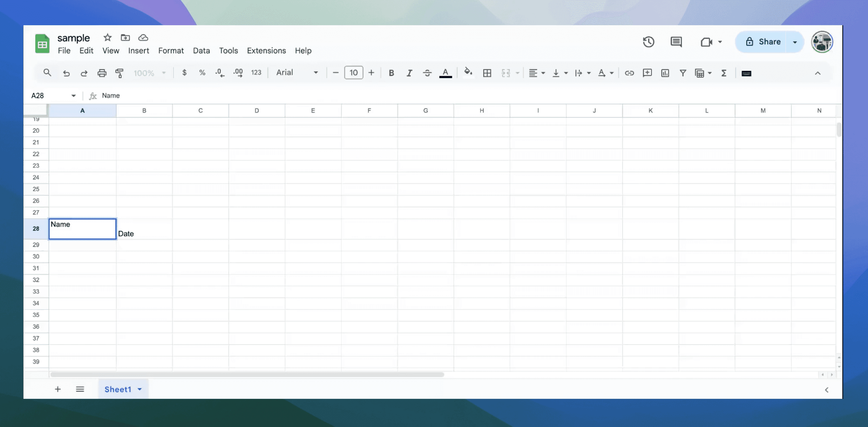Open the Help menu
The width and height of the screenshot is (868, 427).
(303, 50)
